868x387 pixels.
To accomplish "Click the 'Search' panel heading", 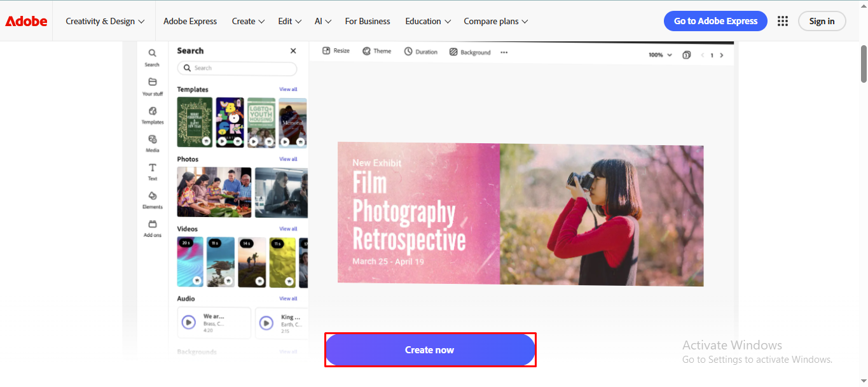I will pyautogui.click(x=190, y=51).
